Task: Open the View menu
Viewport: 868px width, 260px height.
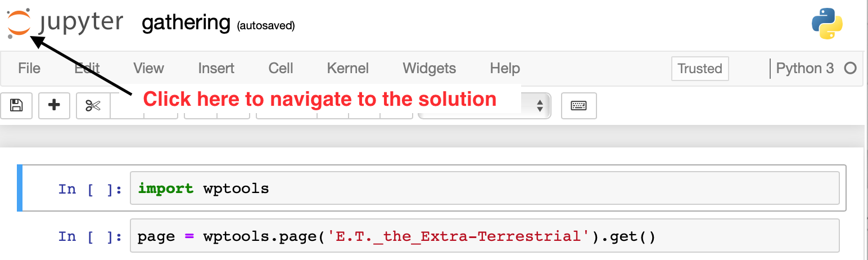Action: 148,69
